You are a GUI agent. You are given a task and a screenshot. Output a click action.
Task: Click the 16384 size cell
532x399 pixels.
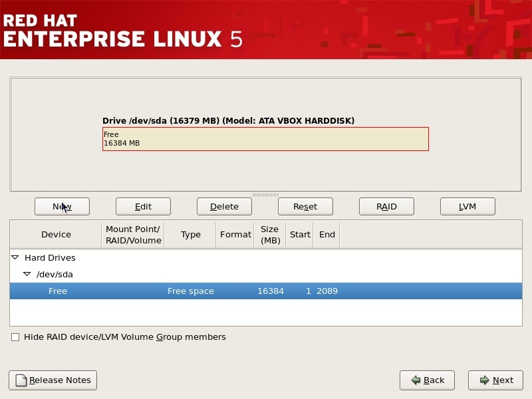[271, 291]
